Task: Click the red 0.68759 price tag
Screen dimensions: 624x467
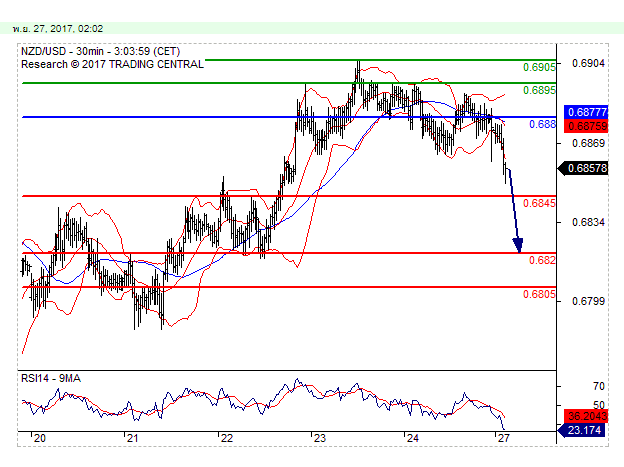Action: [x=586, y=126]
